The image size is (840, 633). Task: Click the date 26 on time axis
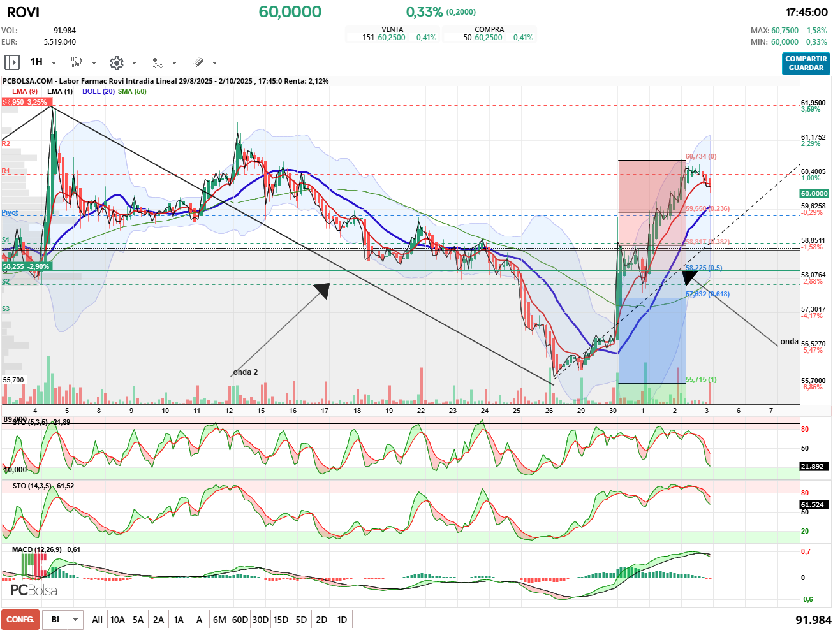tap(549, 411)
